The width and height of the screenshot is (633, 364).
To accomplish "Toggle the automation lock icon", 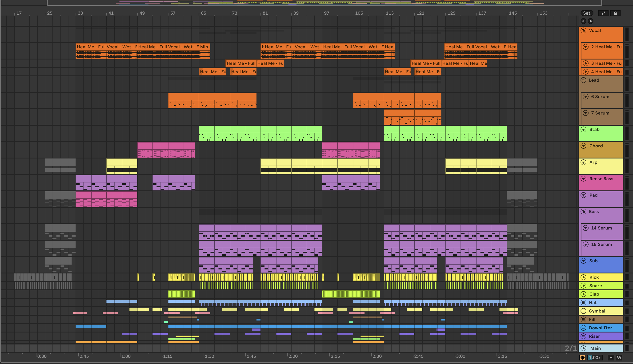I will point(615,13).
